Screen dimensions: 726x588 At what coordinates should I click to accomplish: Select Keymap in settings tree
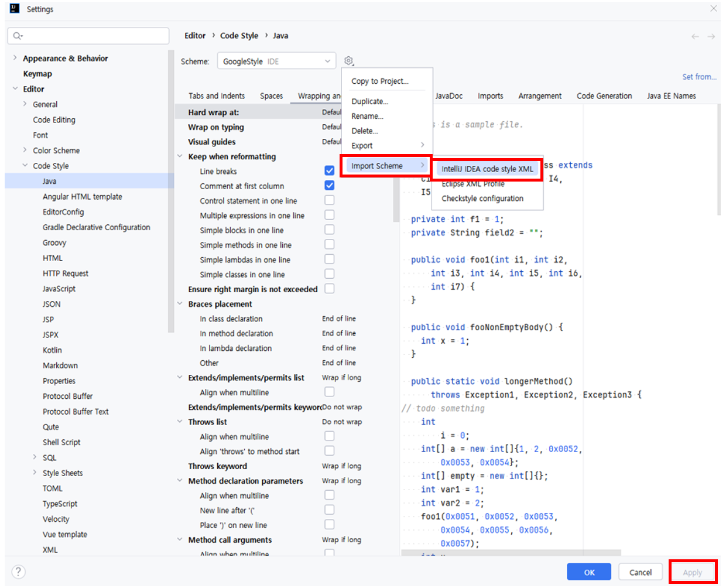point(37,74)
